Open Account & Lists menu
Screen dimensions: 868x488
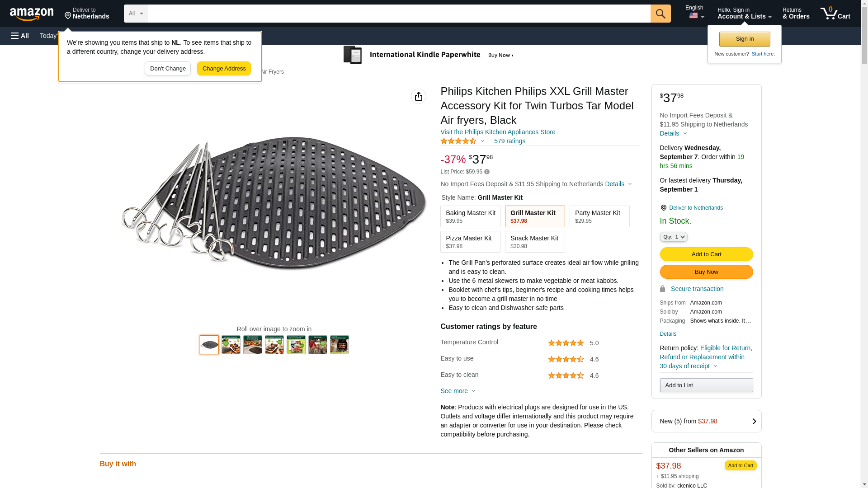[744, 14]
